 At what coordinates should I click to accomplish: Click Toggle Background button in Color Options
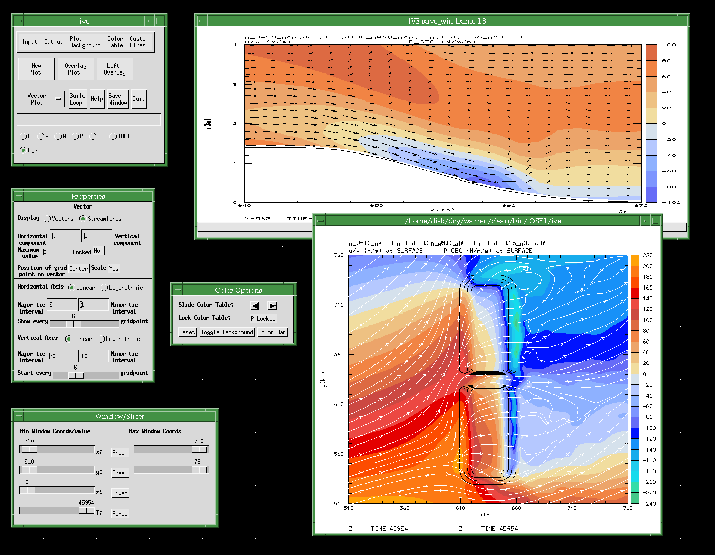pyautogui.click(x=228, y=332)
